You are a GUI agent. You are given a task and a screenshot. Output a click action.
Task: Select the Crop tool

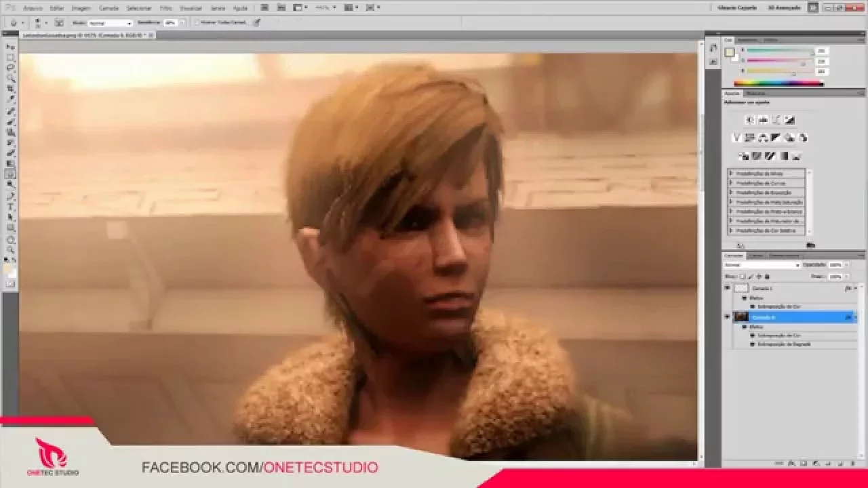[11, 89]
